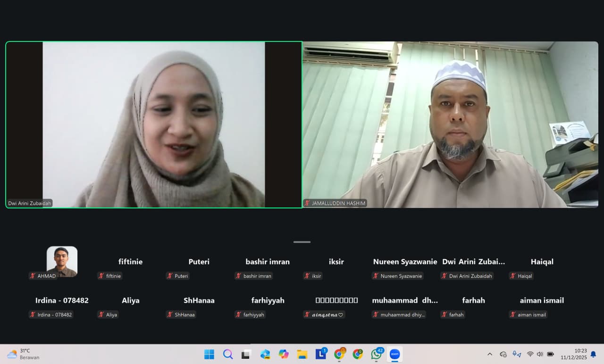The height and width of the screenshot is (364, 604).
Task: Select the muted microphone icon beside small Puteri label
Action: click(x=170, y=276)
